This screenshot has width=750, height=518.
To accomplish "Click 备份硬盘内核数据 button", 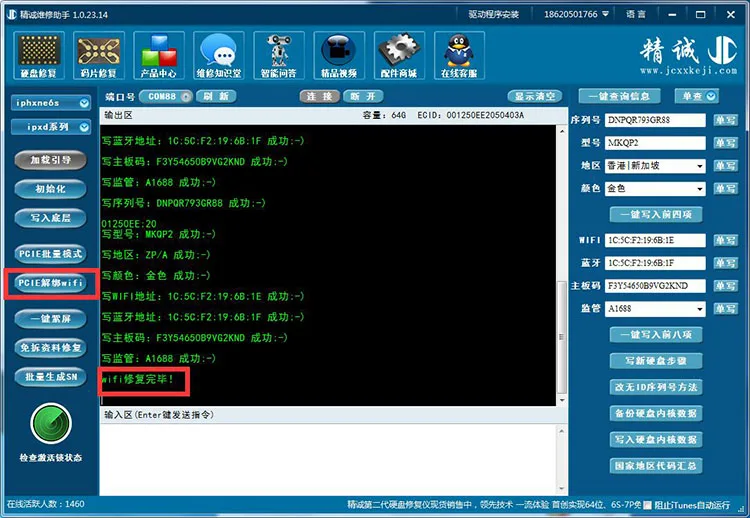I will 656,413.
